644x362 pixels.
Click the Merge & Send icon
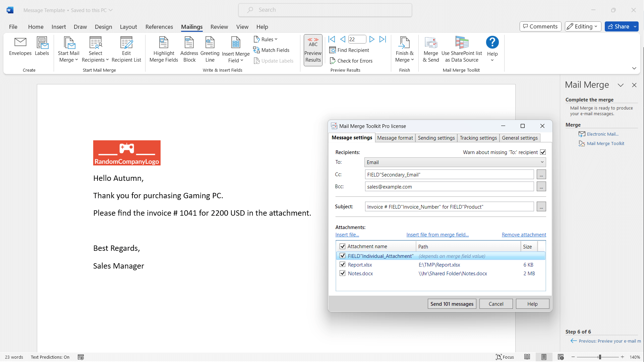431,49
